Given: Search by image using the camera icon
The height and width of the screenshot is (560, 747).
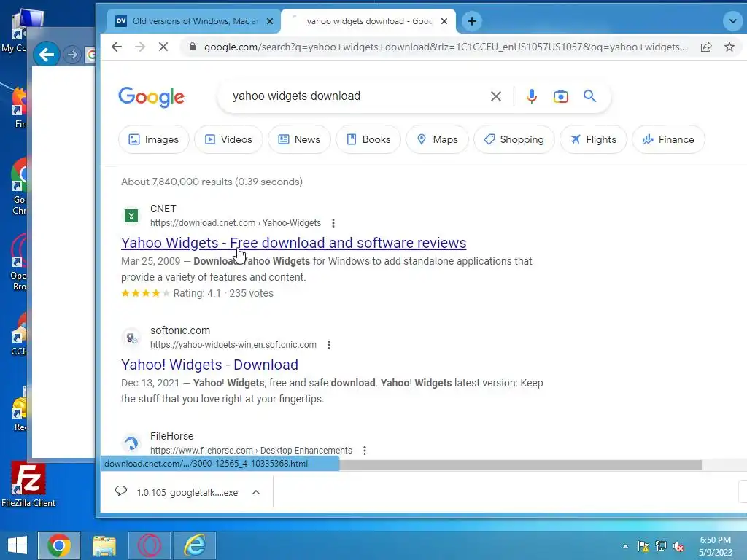Looking at the screenshot, I should [561, 96].
